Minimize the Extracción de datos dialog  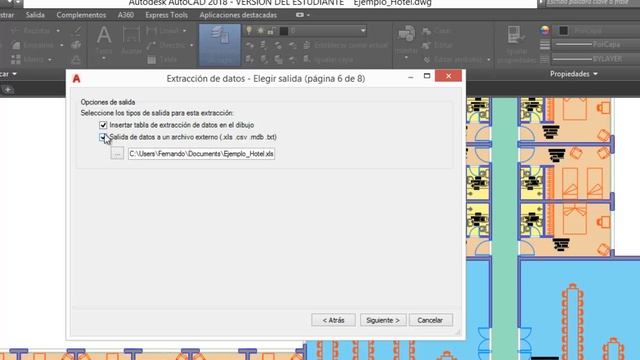click(x=411, y=77)
